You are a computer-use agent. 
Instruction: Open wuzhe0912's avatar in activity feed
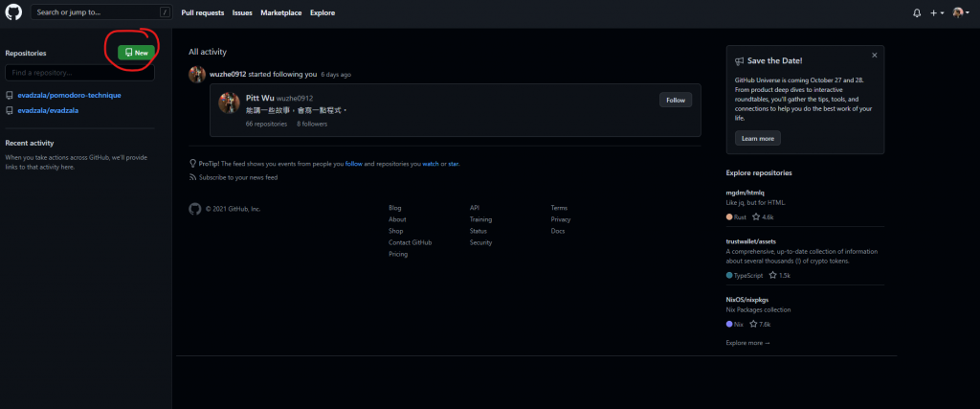point(197,75)
